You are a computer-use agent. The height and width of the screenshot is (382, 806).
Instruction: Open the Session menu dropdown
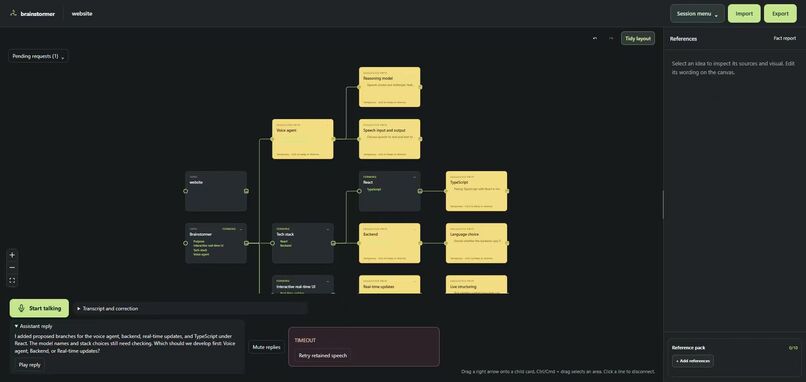point(697,14)
